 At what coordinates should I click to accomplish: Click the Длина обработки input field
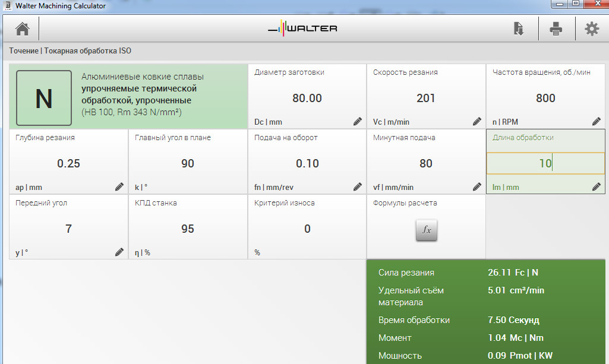pos(545,163)
